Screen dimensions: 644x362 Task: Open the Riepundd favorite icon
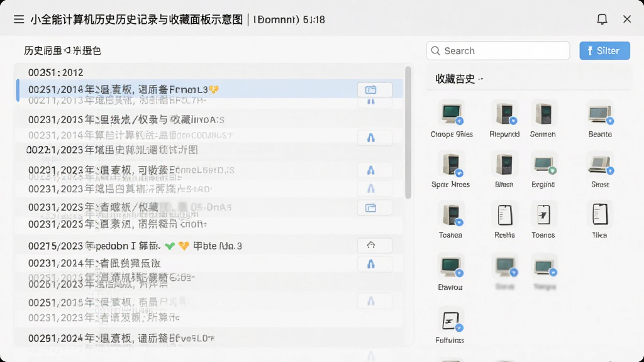(504, 113)
